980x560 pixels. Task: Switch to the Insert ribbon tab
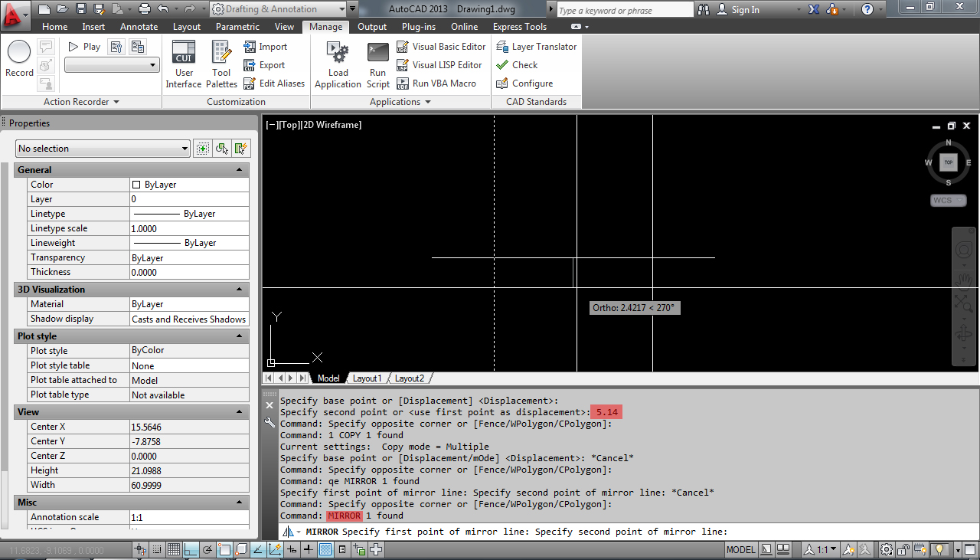tap(93, 27)
